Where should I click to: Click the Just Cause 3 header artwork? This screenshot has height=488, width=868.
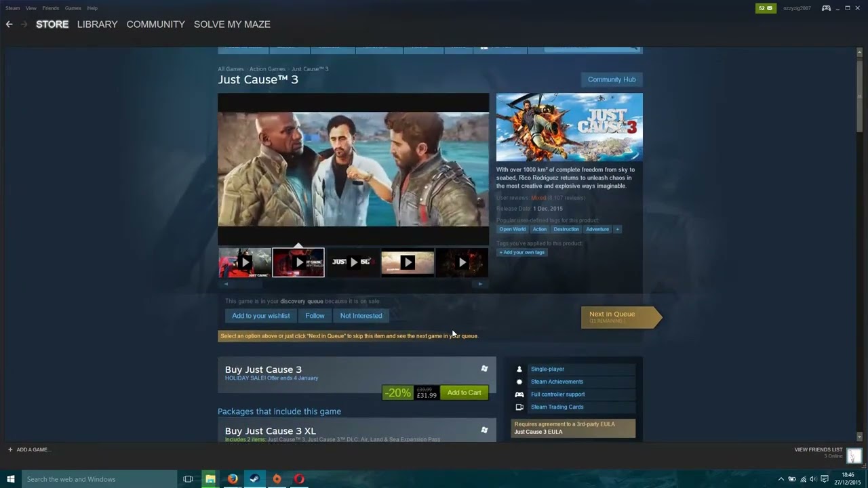(x=570, y=127)
